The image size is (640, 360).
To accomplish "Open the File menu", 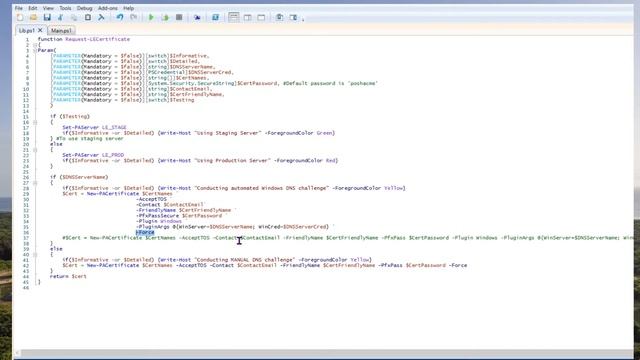I will 19,8.
